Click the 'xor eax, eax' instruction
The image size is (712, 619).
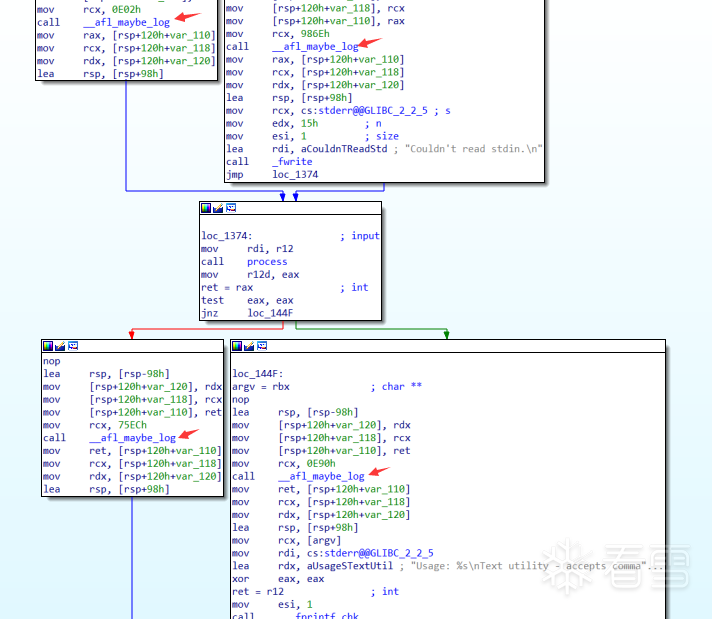(x=278, y=579)
